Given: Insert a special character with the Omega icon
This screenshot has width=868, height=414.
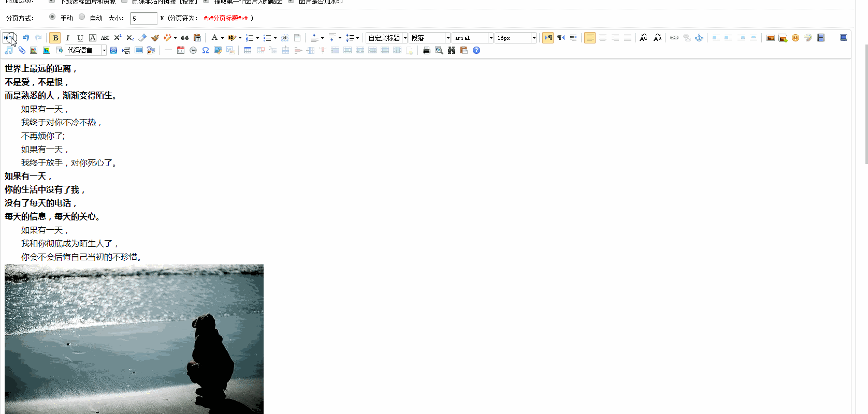Looking at the screenshot, I should click(206, 50).
